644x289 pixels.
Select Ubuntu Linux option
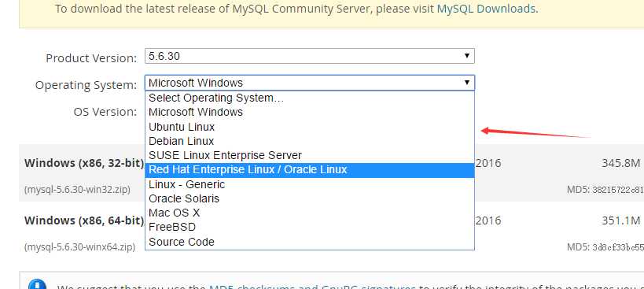310,127
